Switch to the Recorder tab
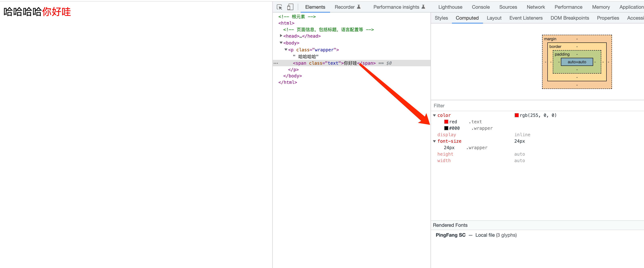The image size is (644, 268). pos(345,7)
